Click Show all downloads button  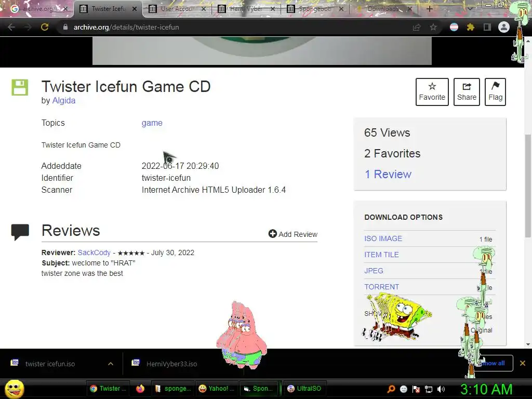pyautogui.click(x=494, y=363)
